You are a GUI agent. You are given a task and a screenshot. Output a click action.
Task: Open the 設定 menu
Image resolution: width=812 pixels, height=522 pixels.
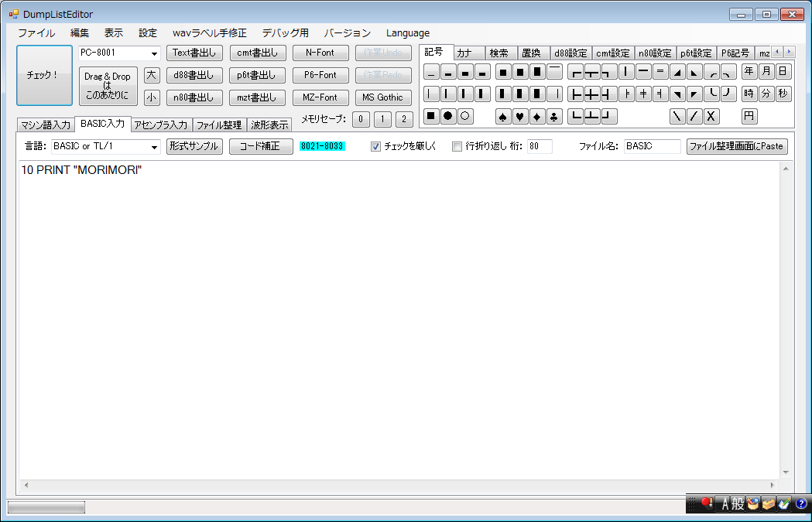(148, 33)
